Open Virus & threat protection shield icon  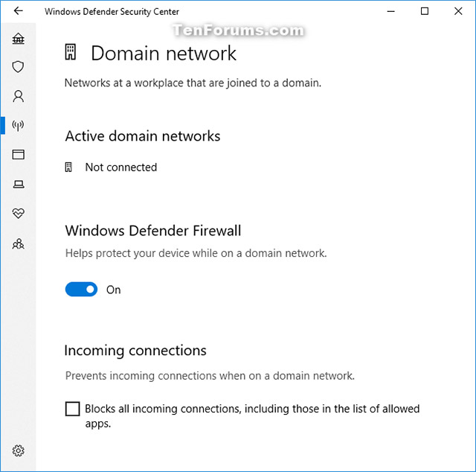(18, 67)
